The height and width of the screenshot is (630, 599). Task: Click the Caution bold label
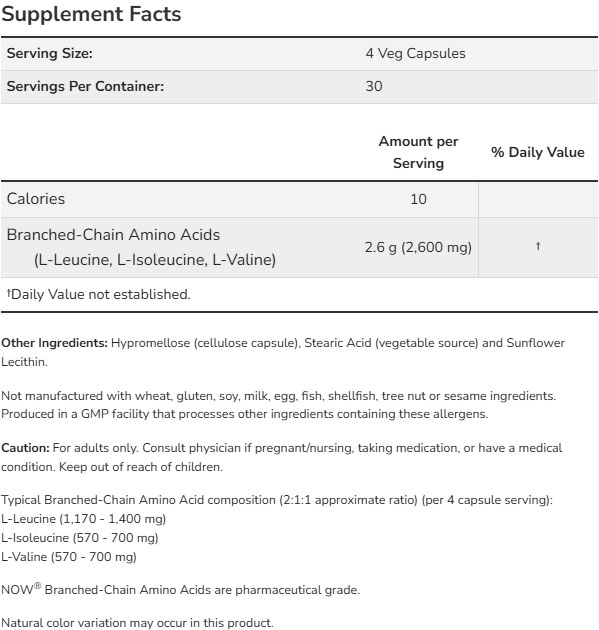[x=25, y=448]
